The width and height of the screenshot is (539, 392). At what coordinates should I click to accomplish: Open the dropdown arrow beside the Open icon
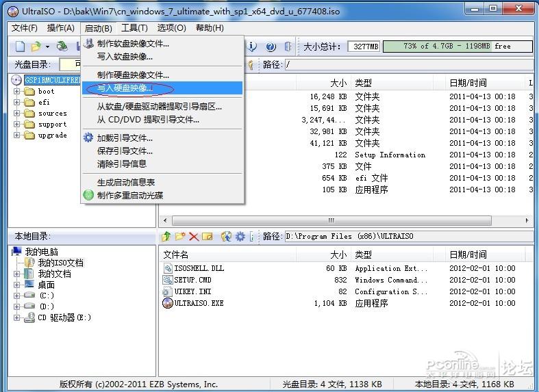click(x=47, y=47)
